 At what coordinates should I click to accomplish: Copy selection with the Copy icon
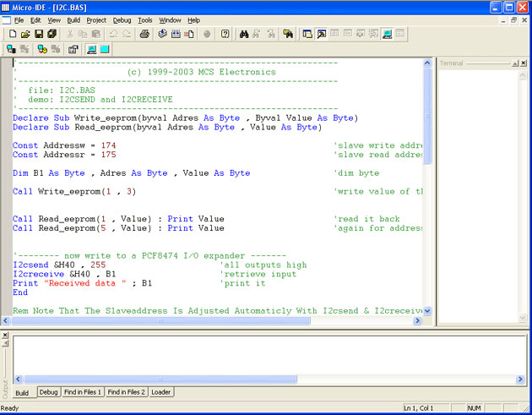pos(83,34)
